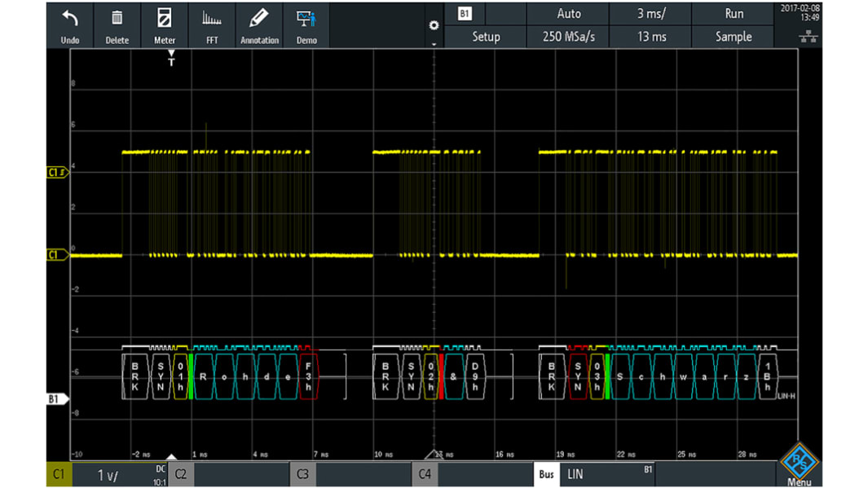Screen dimensions: 868x488
Task: Click the decoded 'z' data byte
Action: (x=747, y=376)
